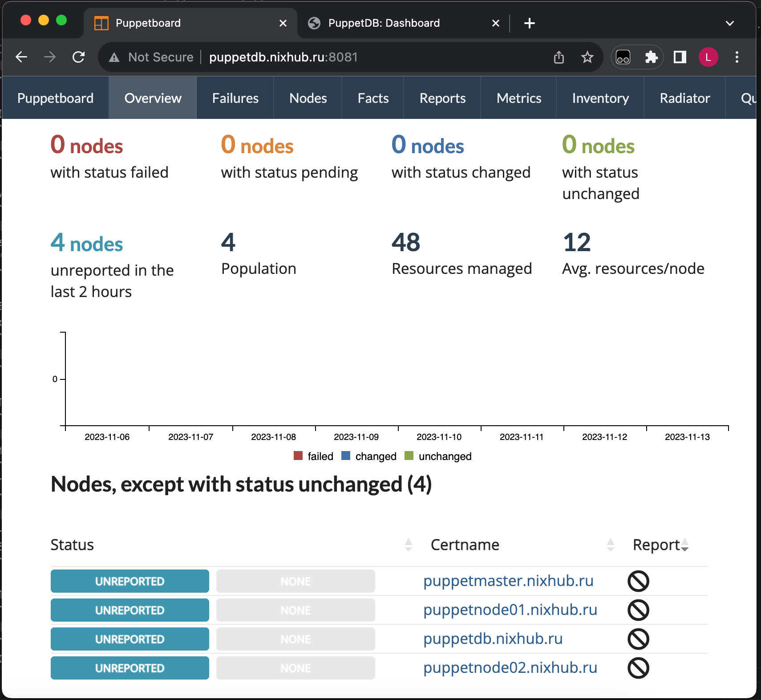761x700 pixels.
Task: Switch to the Puppetboard browser tab
Action: [x=190, y=23]
